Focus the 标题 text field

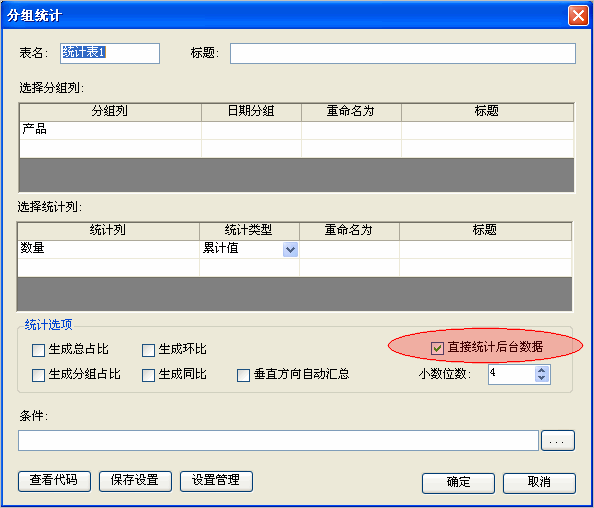[403, 53]
